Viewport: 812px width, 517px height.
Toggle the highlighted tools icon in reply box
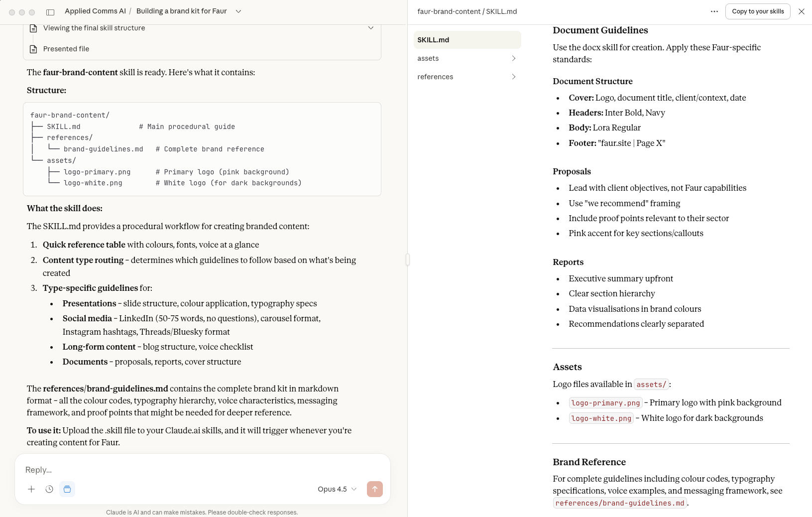tap(67, 489)
